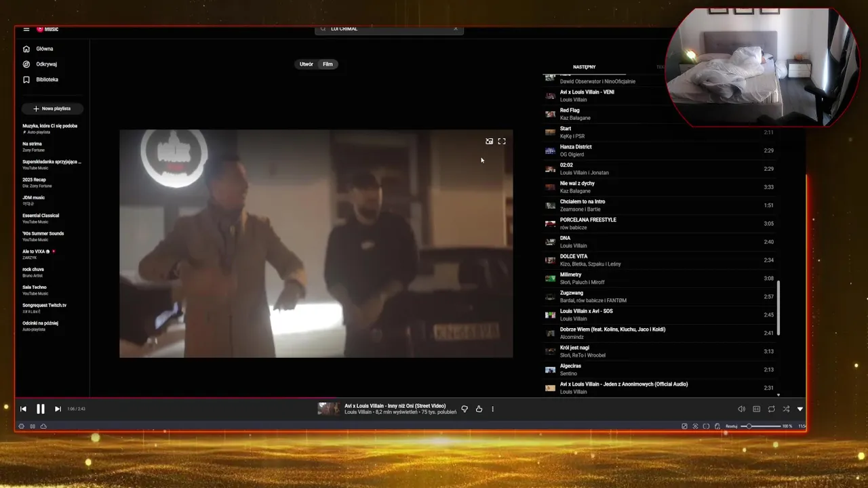The width and height of the screenshot is (868, 488).
Task: Click the DOLCE VITA thumbnail in queue
Action: tap(550, 260)
